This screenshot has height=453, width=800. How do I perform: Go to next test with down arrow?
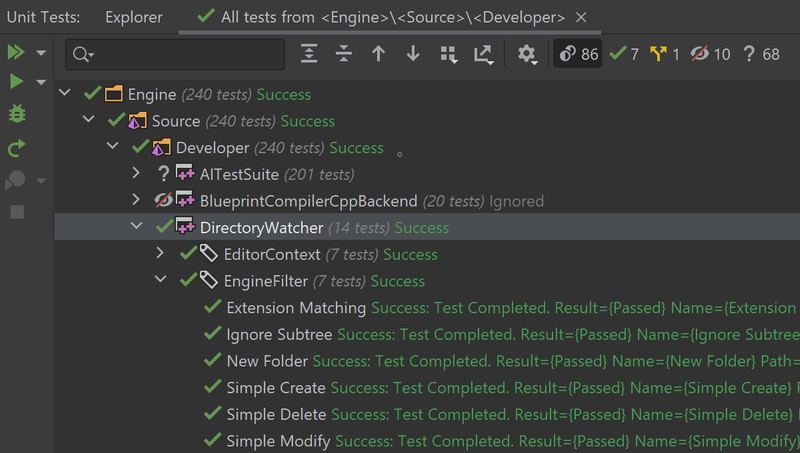(x=413, y=54)
